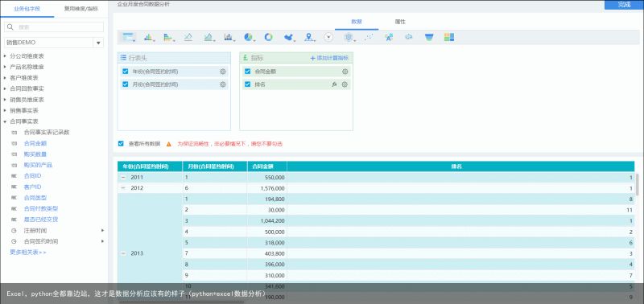The width and height of the screenshot is (644, 304).
Task: Select the scatter plot chart icon
Action: [x=369, y=37]
